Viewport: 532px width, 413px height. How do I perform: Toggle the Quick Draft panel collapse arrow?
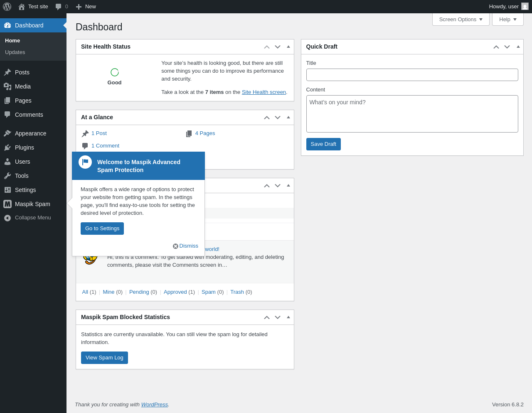[518, 47]
